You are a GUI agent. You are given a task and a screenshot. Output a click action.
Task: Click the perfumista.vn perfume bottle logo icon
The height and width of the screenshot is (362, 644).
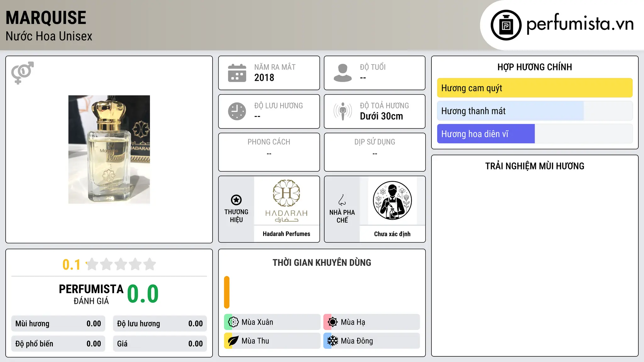tap(506, 25)
